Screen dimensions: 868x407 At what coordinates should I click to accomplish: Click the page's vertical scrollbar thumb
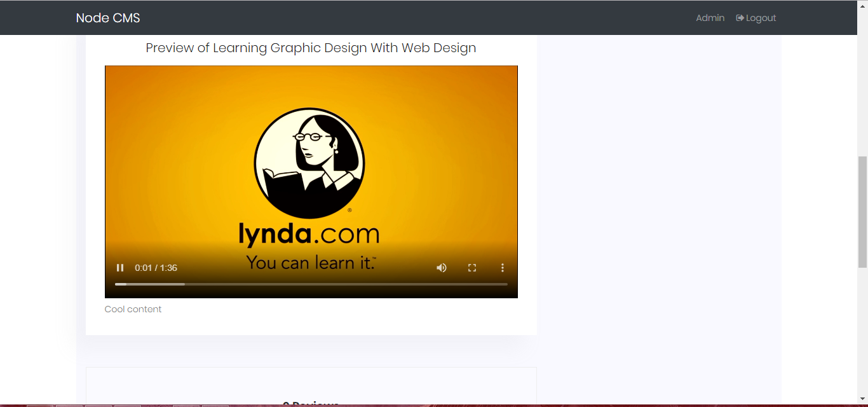(x=862, y=212)
